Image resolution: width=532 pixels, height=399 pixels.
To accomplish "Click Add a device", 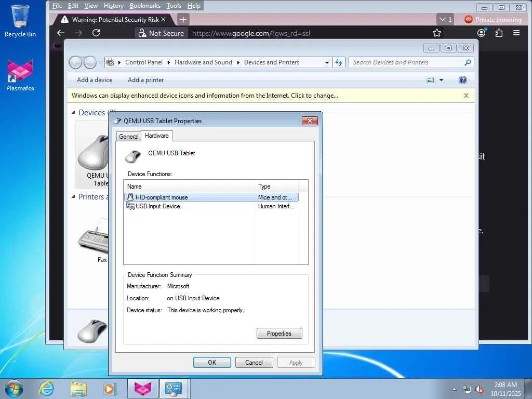I will [x=95, y=80].
